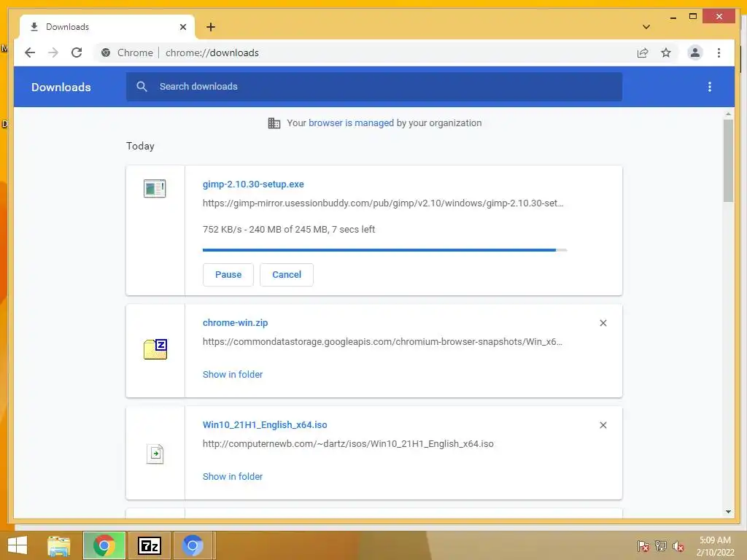747x560 pixels.
Task: Open the gimp-2.10.30-setup.exe link
Action: [x=253, y=184]
